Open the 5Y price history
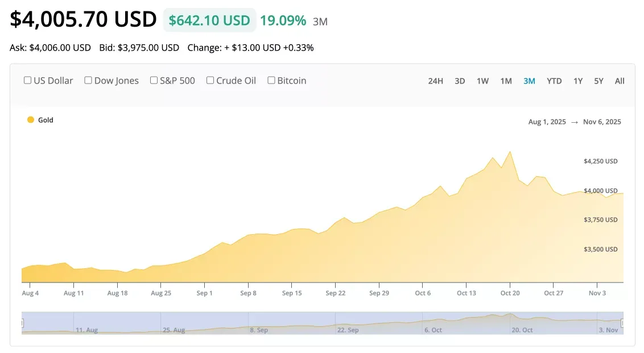 coord(598,81)
